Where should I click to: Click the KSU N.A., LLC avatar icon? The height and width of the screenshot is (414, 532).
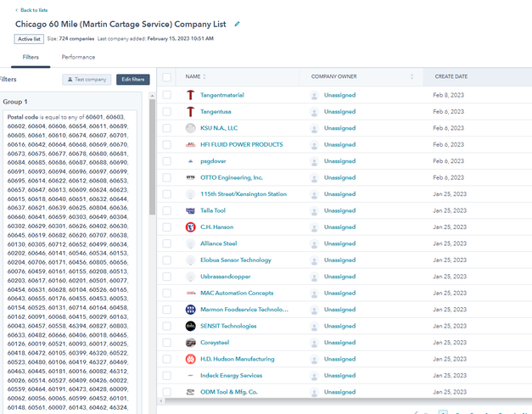(x=191, y=128)
